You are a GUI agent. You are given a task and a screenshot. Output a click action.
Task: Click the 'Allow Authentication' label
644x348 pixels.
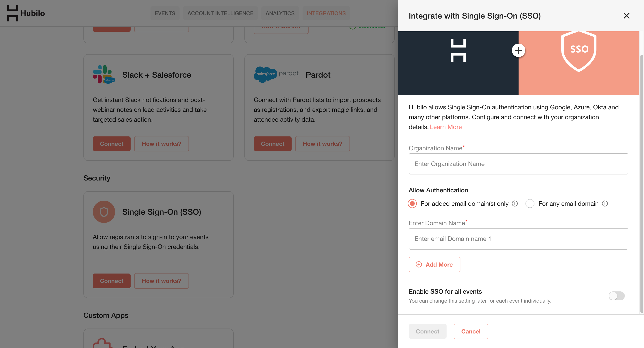(438, 190)
